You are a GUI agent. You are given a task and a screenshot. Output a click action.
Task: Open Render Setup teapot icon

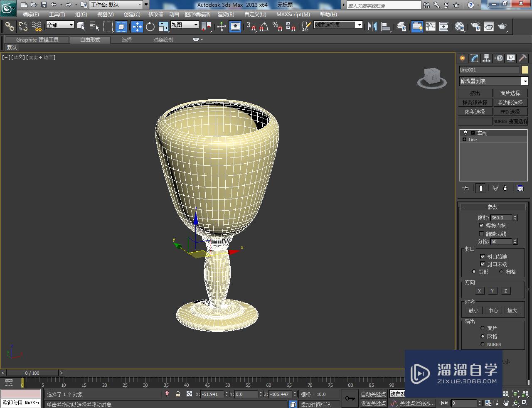click(x=475, y=27)
